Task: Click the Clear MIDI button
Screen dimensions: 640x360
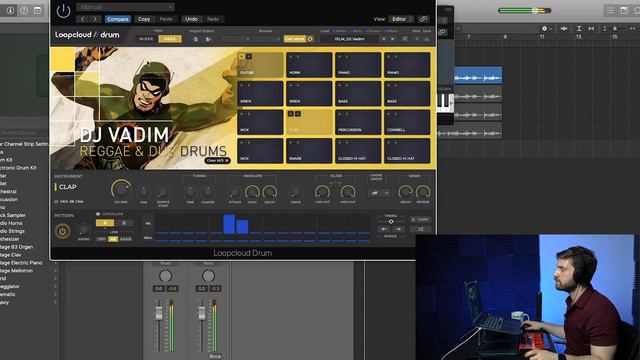Action: click(x=217, y=160)
